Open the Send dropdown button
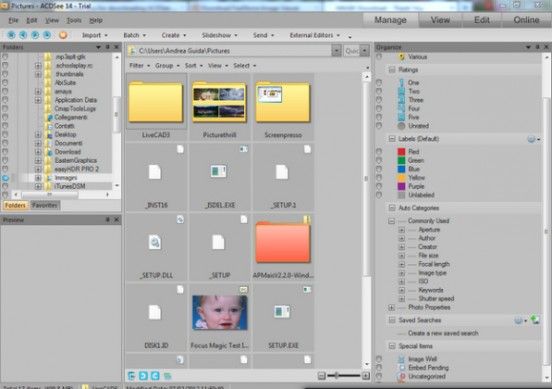 263,35
